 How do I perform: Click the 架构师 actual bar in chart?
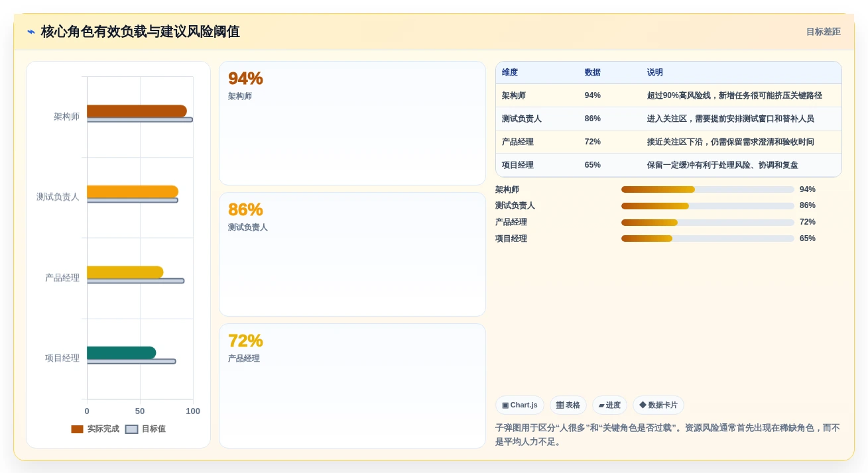137,111
